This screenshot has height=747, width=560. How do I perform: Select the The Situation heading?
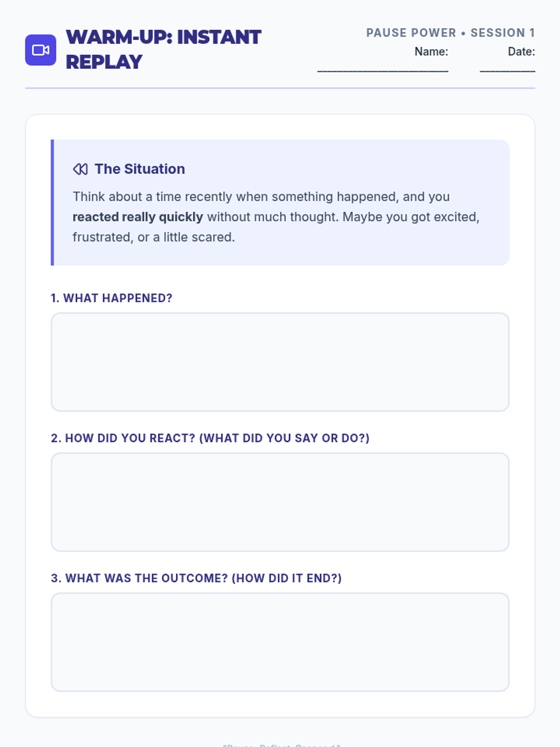140,169
